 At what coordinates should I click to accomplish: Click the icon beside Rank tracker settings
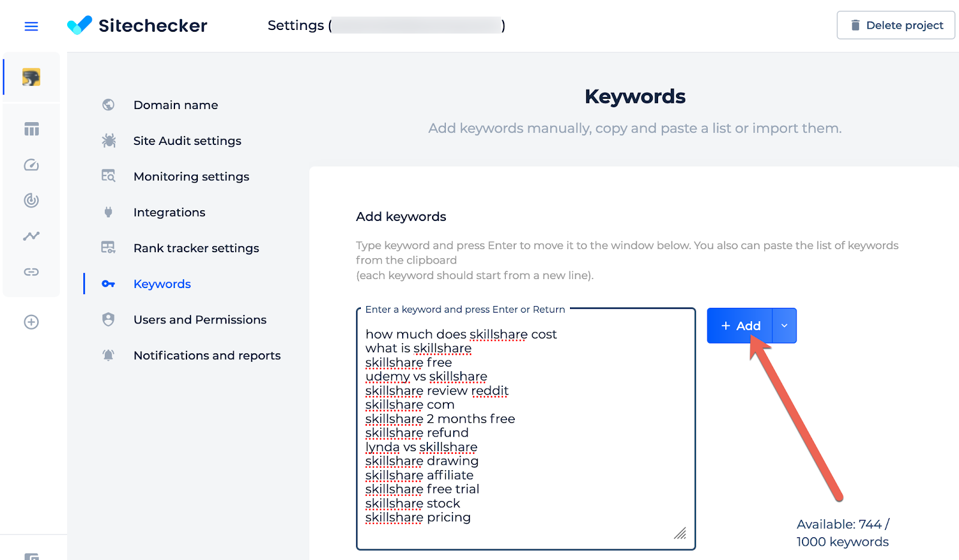coord(108,247)
